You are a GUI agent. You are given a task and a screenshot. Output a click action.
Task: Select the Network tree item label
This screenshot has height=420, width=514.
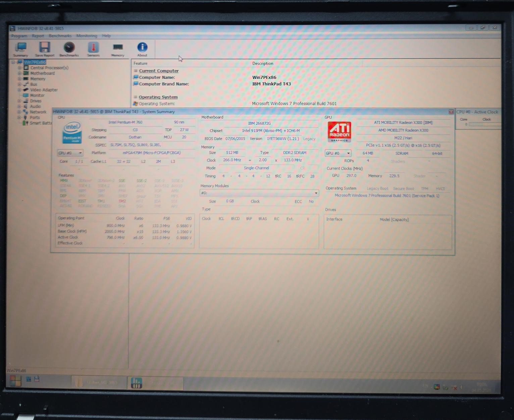[x=38, y=112]
